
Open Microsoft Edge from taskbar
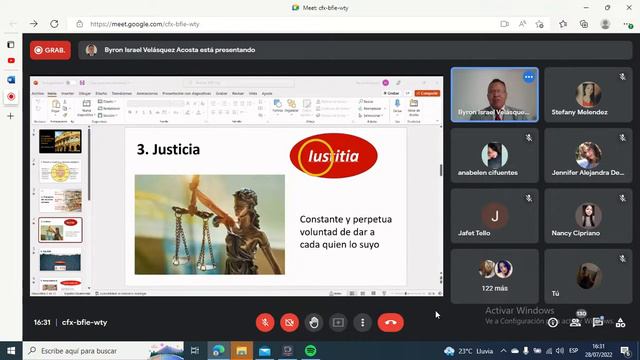[x=218, y=351]
